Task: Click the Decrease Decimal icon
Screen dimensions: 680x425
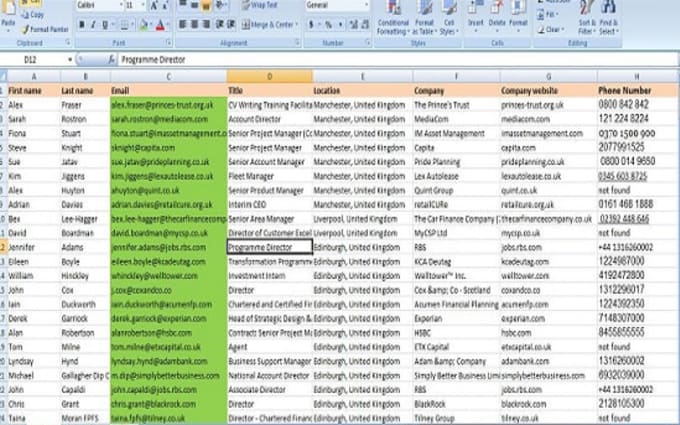Action: pos(365,25)
